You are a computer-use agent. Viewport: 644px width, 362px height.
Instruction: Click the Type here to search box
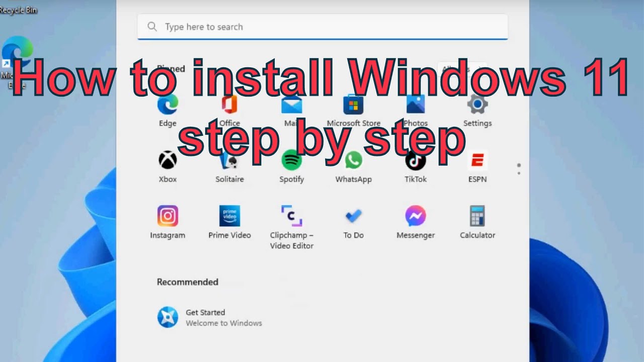[323, 27]
